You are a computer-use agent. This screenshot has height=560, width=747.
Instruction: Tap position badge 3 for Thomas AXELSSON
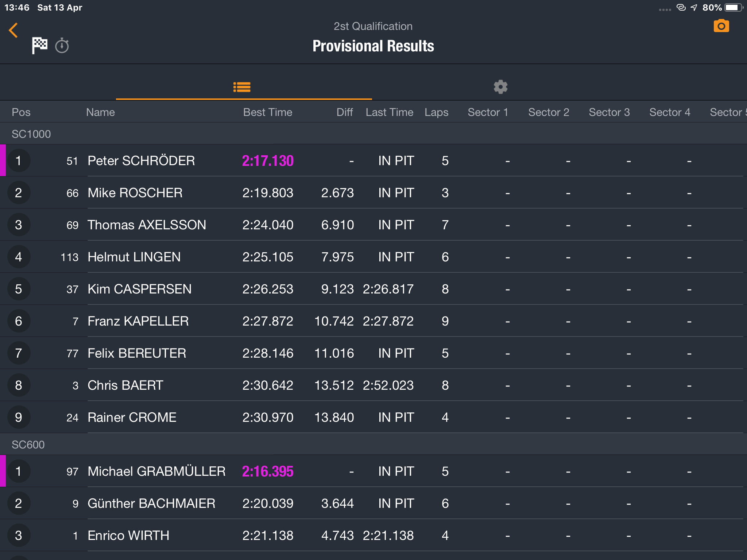[19, 225]
